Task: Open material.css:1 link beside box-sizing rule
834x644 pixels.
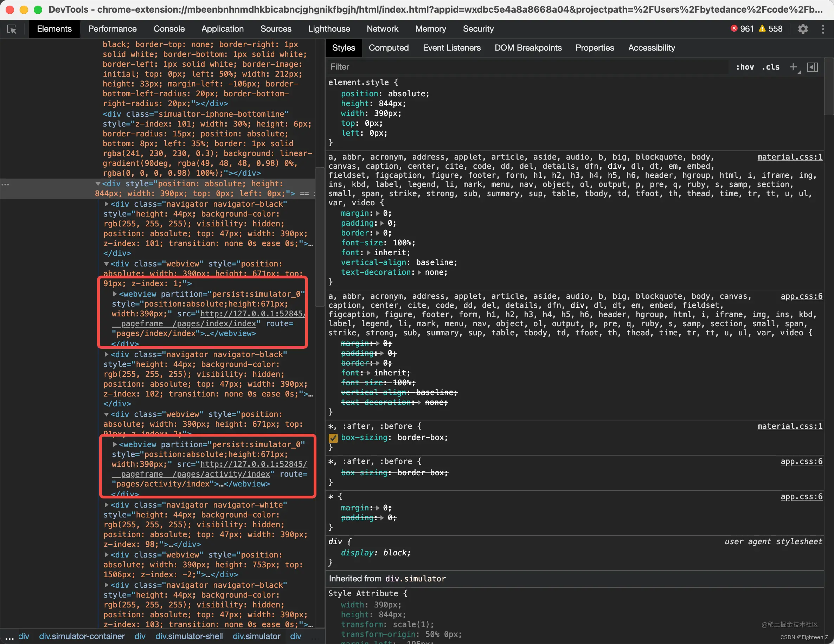Action: point(790,426)
